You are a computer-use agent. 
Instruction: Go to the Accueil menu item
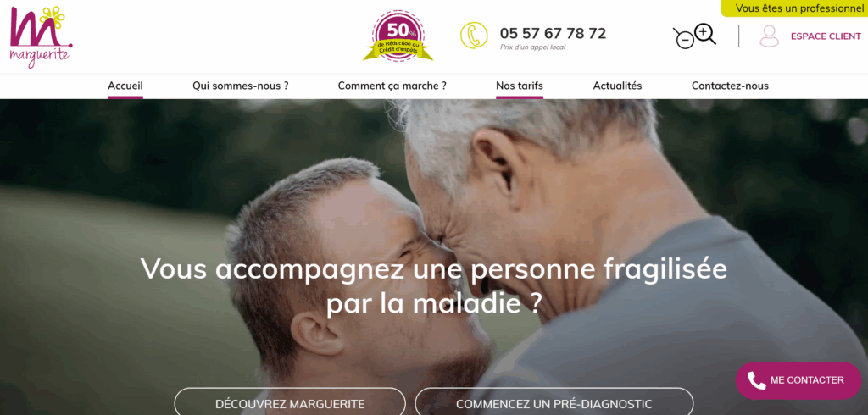pos(125,86)
